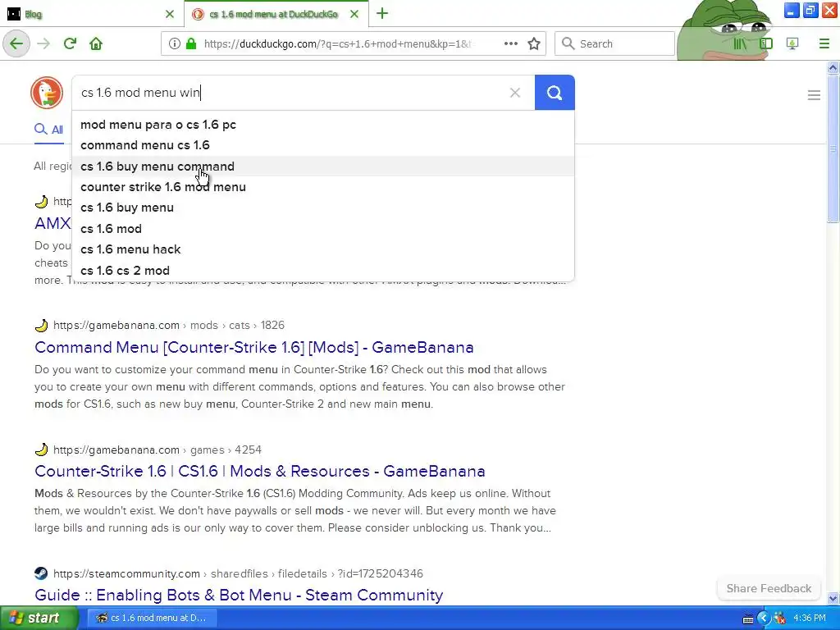Clear the DuckDuckGo search box text
This screenshot has width=840, height=630.
515,93
